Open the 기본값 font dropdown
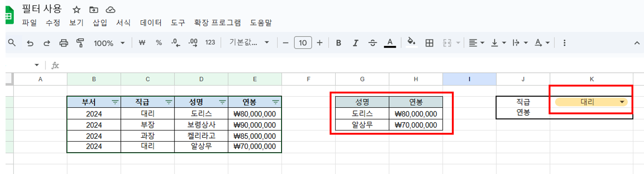644x174 pixels. (x=250, y=43)
